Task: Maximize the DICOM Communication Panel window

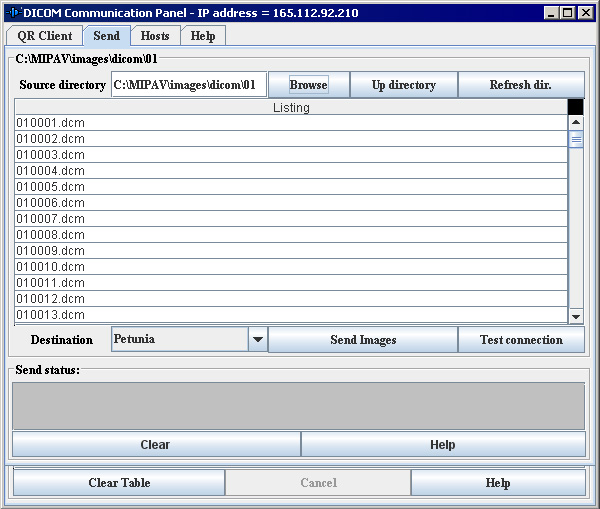Action: pos(568,12)
